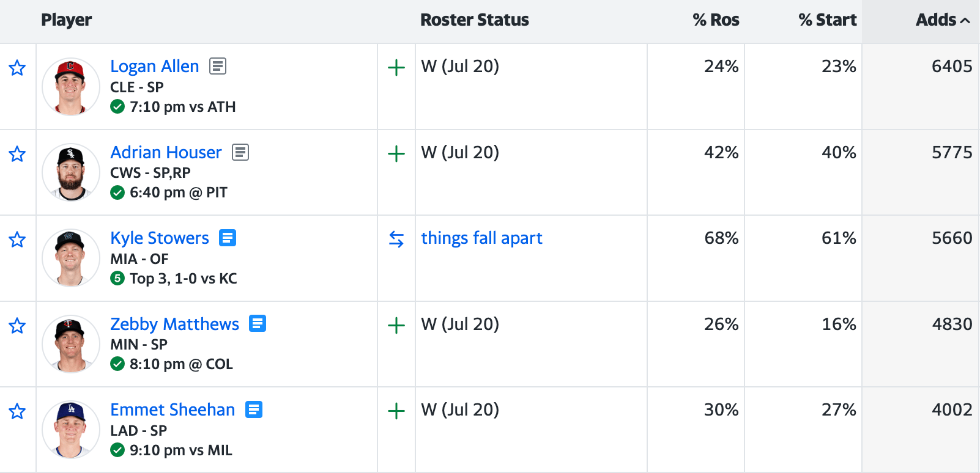
Task: Open Logan Allen's player notes icon
Action: [218, 66]
